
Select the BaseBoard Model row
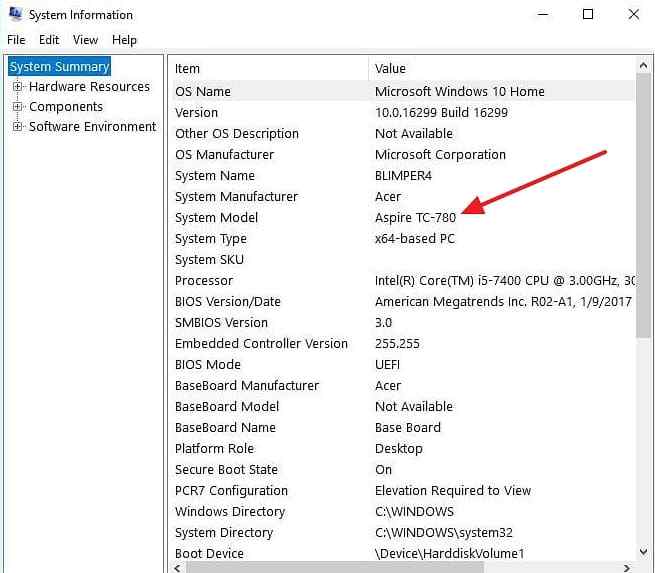click(403, 407)
